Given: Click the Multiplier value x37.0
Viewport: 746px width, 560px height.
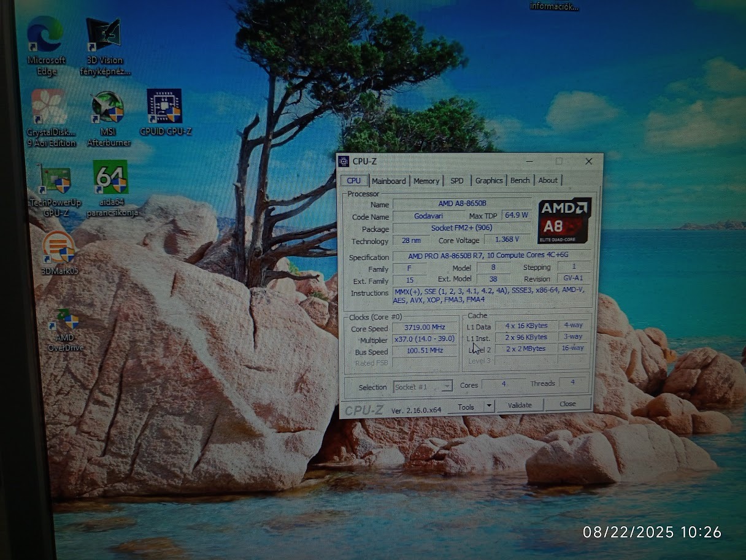Looking at the screenshot, I should 424,339.
